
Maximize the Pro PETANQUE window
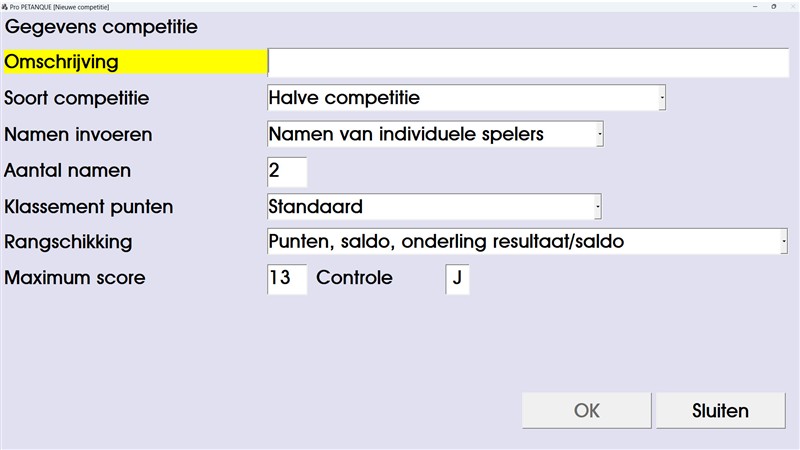coord(772,5)
